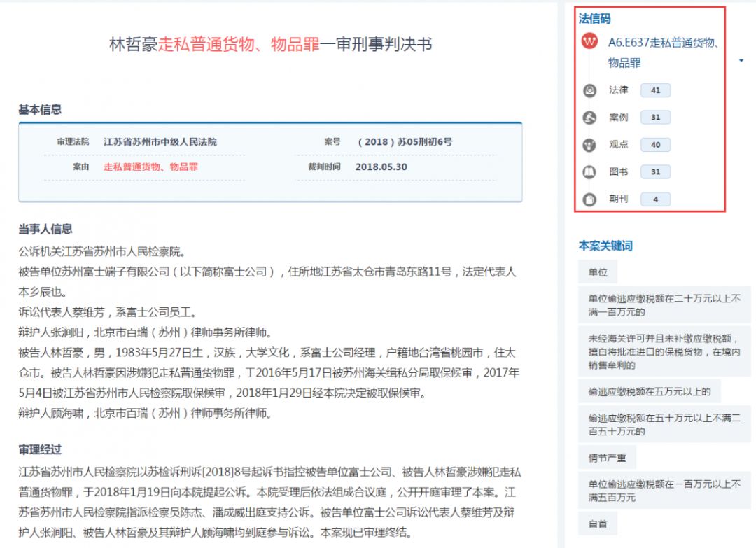Click the court name 江苏省苏州市中级人民法院

[x=160, y=141]
